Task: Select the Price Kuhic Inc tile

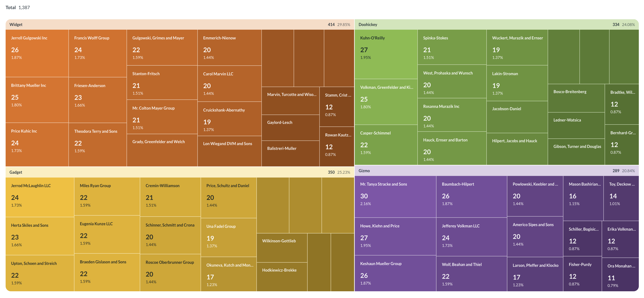Action: coord(37,145)
